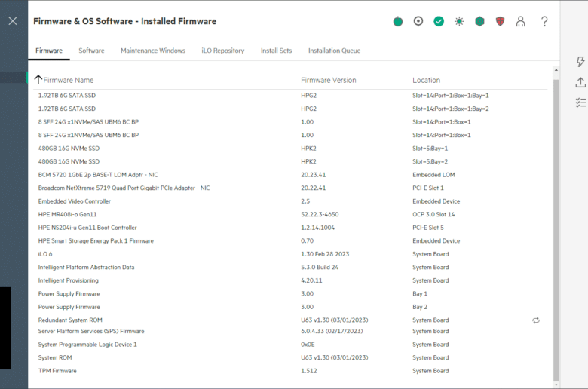Select 'Intelligent Platform Abstraction Data'

coord(86,267)
